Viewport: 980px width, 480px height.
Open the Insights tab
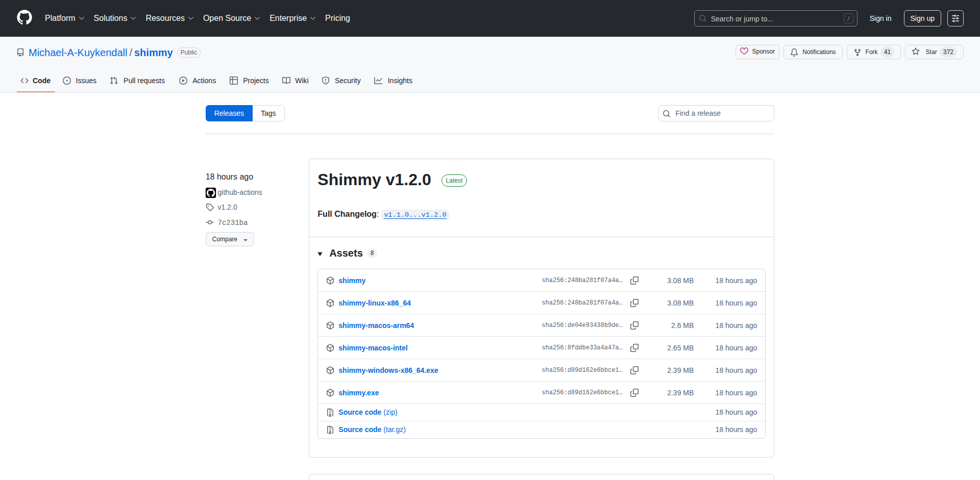pos(393,81)
